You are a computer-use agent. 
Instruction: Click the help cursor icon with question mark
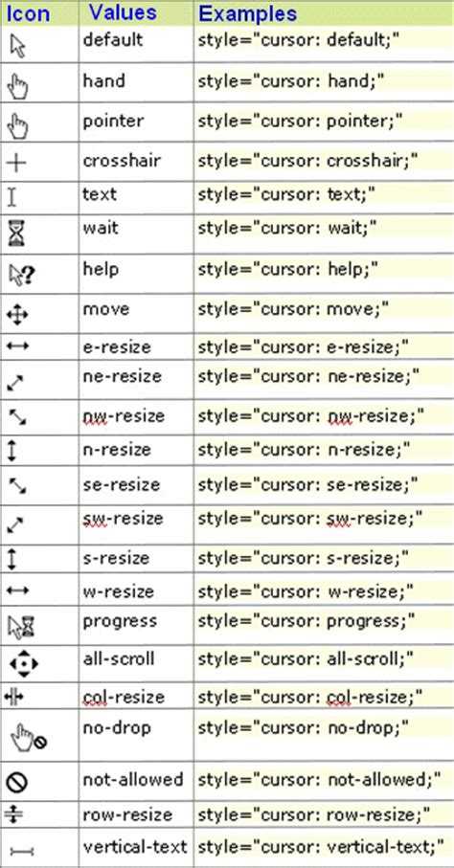(x=22, y=275)
